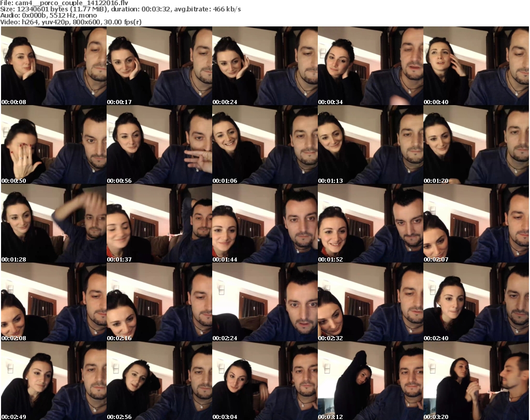The height and width of the screenshot is (420, 530).
Task: Select the thumbnail timestamped 00:02:32
Action: (x=371, y=302)
